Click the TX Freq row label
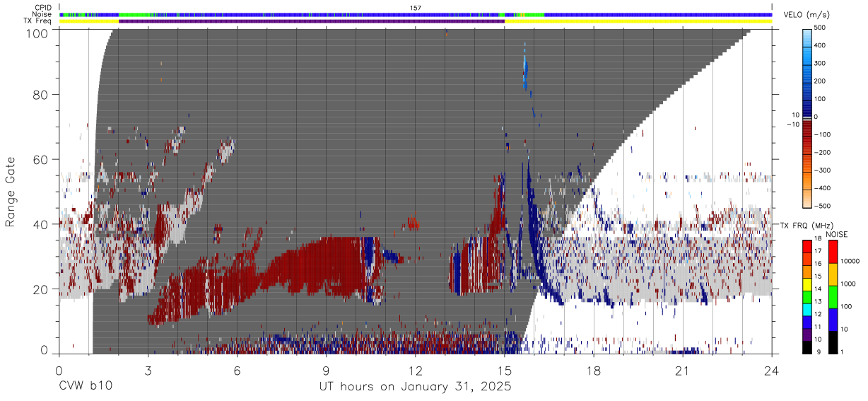Viewport: 868px width, 401px height. (x=38, y=21)
